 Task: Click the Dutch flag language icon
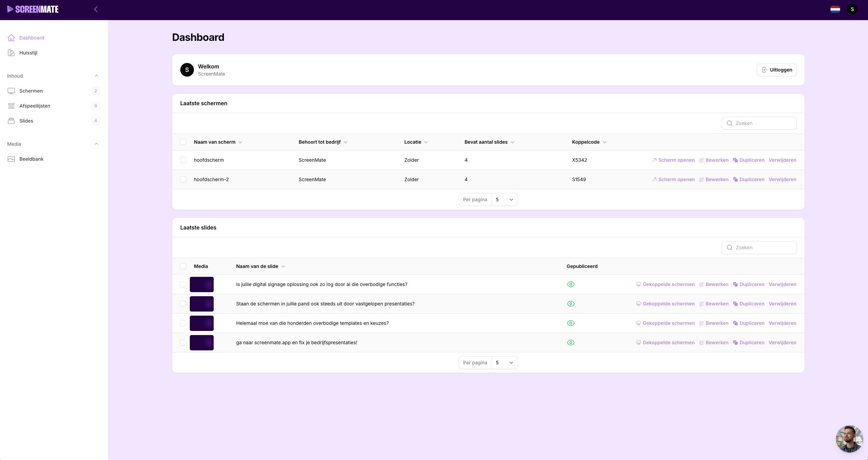coord(835,9)
